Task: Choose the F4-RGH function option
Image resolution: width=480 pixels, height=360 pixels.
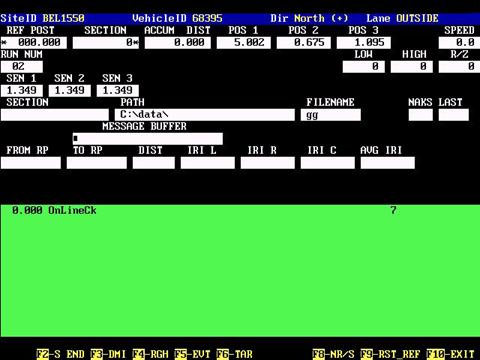Action: pyautogui.click(x=150, y=354)
